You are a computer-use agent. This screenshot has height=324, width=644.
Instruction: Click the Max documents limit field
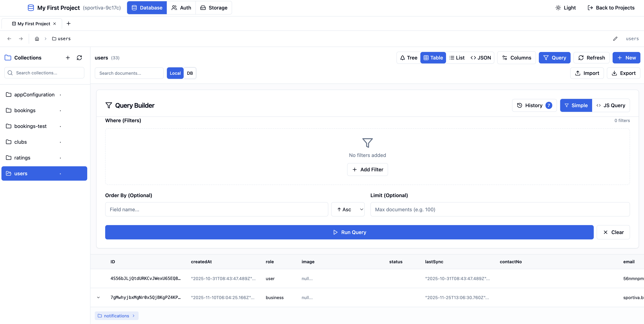tap(500, 209)
